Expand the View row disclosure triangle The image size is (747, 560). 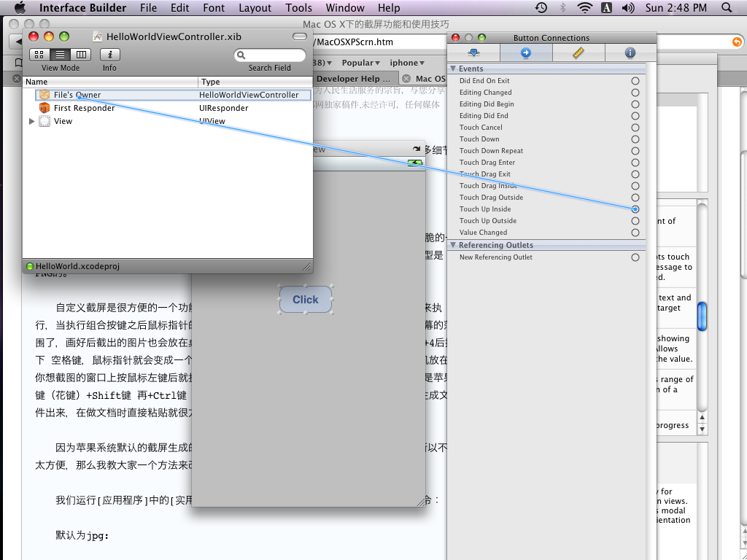tap(31, 121)
